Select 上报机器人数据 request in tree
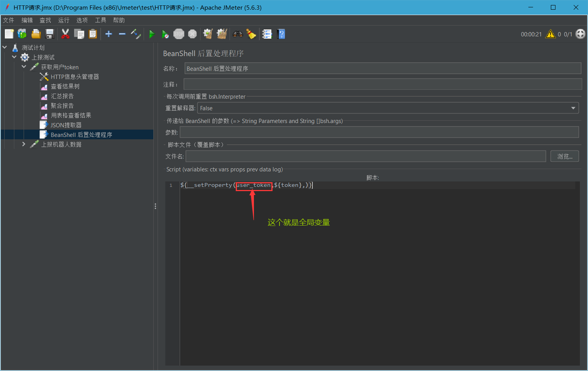The height and width of the screenshot is (371, 588). pyautogui.click(x=61, y=144)
